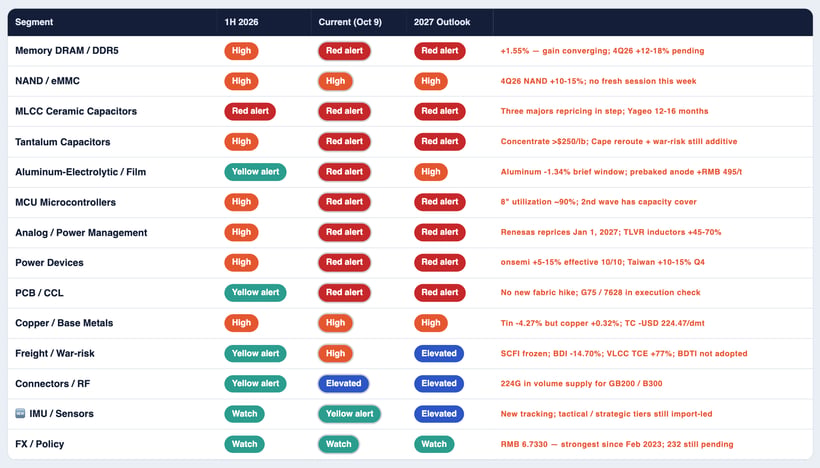This screenshot has width=820, height=468.
Task: Click the FX / Policy current Watch badge
Action: (338, 444)
